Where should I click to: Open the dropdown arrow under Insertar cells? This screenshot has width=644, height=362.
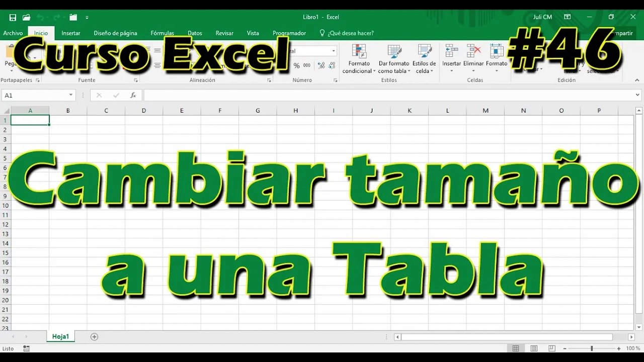point(451,71)
